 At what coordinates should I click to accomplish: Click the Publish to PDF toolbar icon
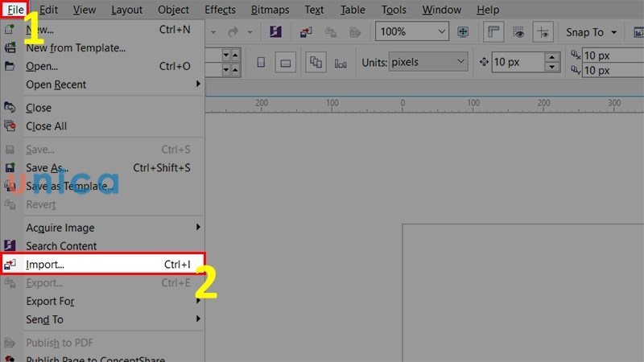355,31
